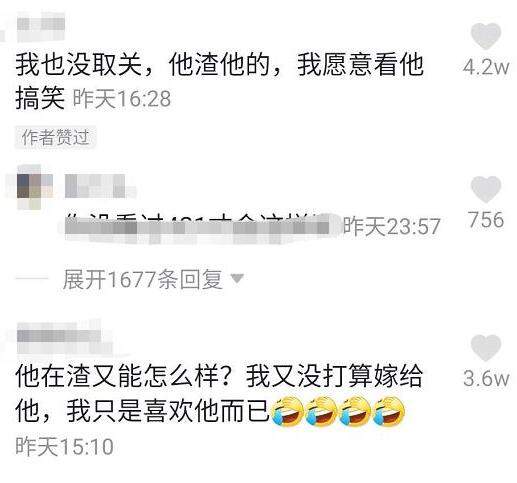Expand the 1677 replies thread
Viewport: 517px width, 483px height.
[142, 279]
